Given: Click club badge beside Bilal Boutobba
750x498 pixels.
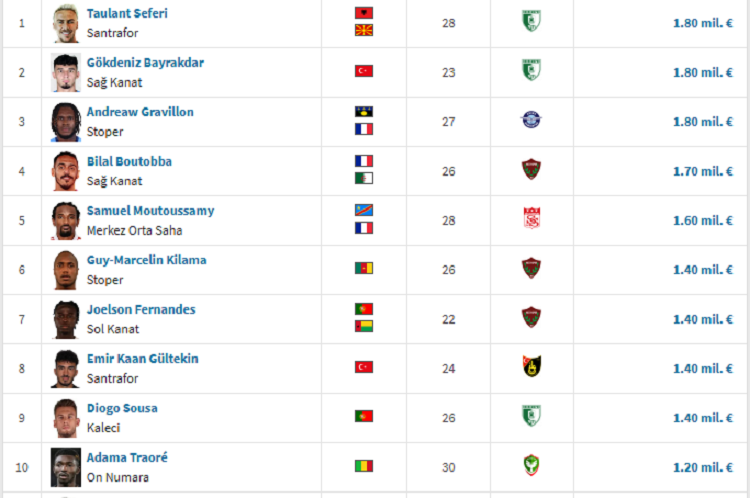Looking at the screenshot, I should (x=531, y=169).
